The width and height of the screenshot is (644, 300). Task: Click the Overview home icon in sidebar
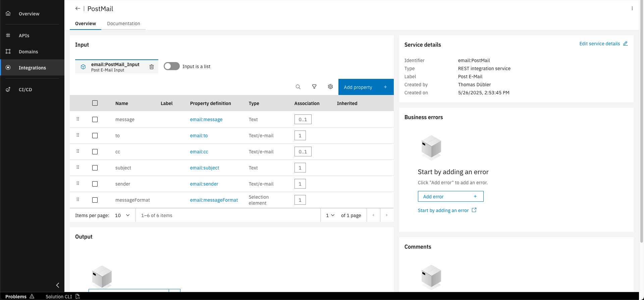click(x=8, y=13)
